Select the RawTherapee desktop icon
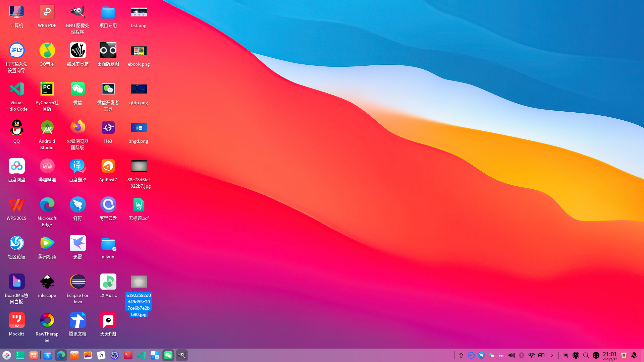The height and width of the screenshot is (362, 644). [x=47, y=320]
